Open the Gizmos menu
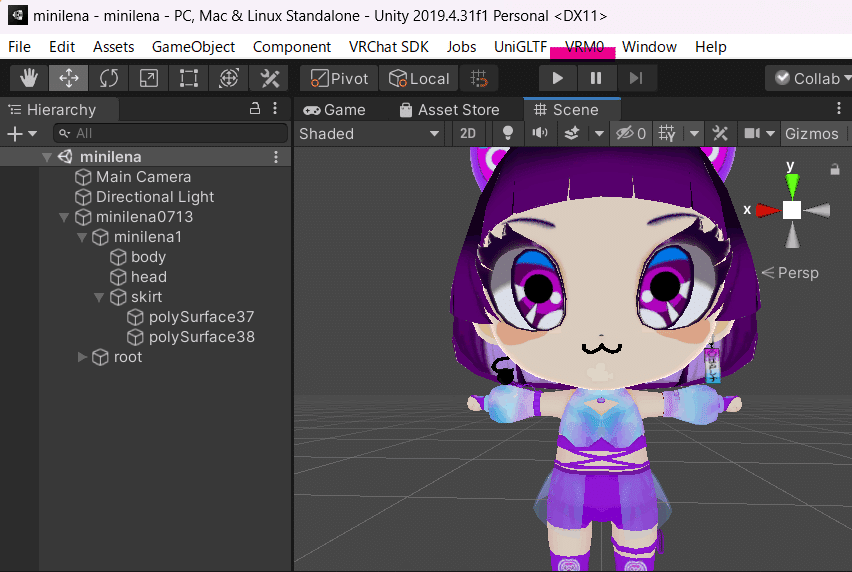Screen dimensions: 852x572 point(812,134)
